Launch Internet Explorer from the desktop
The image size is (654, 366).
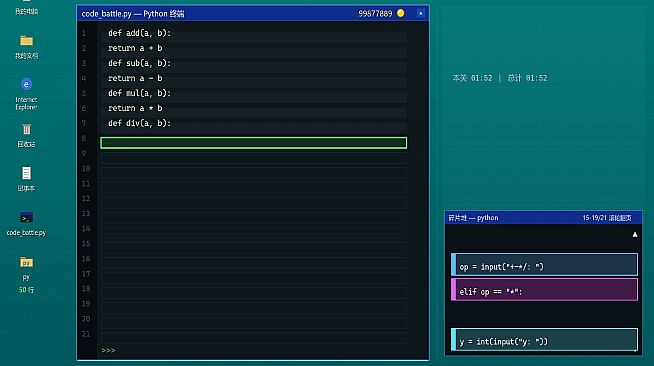[26, 94]
